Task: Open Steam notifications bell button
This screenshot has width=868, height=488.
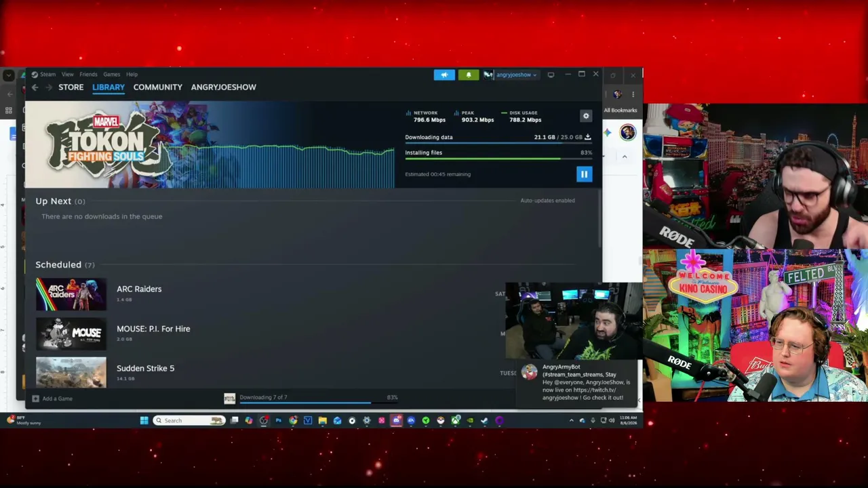Action: point(468,75)
